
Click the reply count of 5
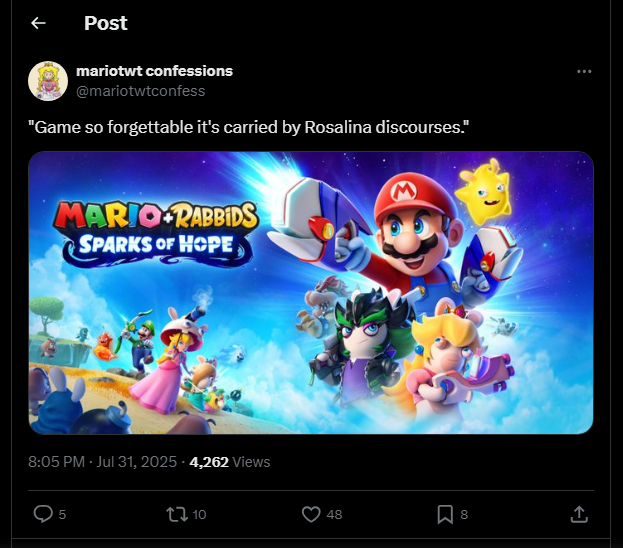point(62,514)
